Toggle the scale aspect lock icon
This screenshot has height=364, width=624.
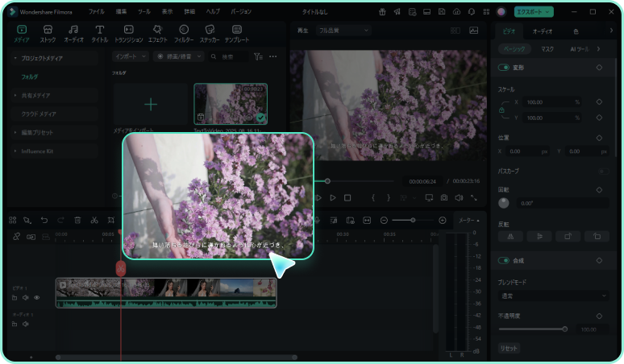click(501, 110)
